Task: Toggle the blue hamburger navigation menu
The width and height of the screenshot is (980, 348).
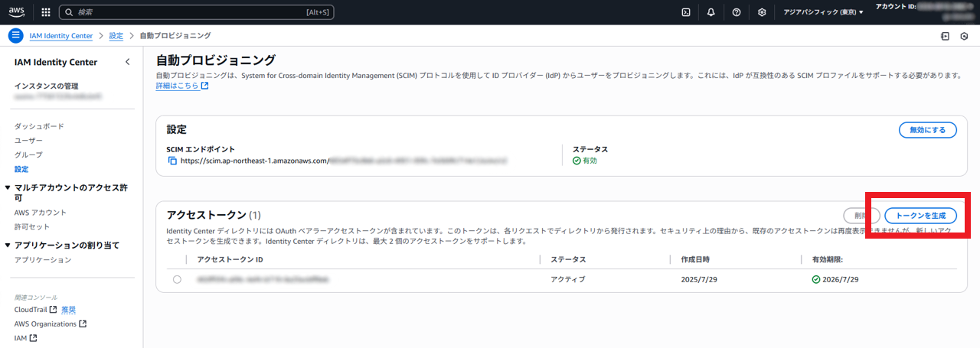Action: pos(16,36)
